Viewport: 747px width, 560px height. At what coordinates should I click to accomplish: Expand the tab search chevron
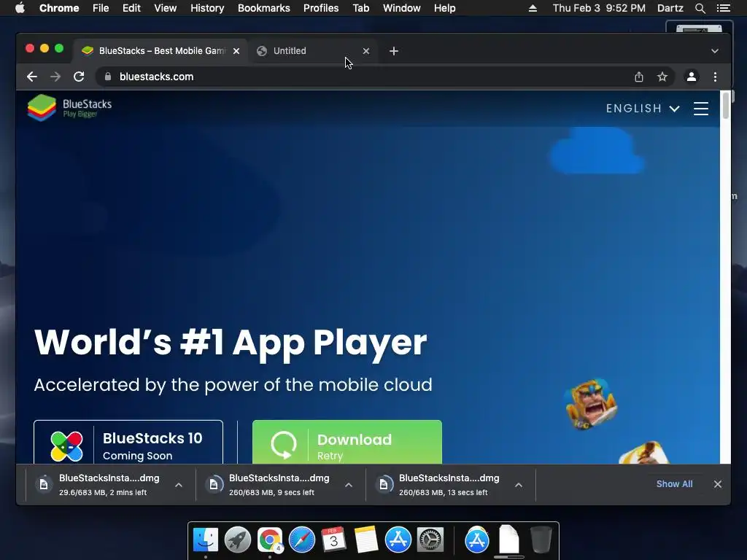tap(715, 51)
